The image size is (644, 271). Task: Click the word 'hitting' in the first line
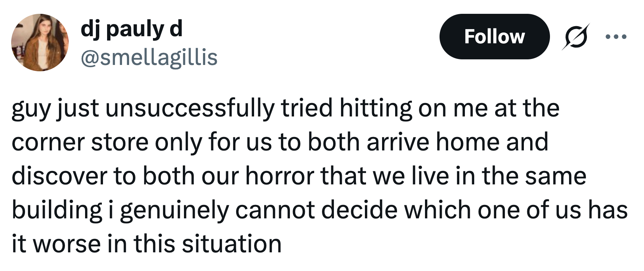[x=375, y=109]
